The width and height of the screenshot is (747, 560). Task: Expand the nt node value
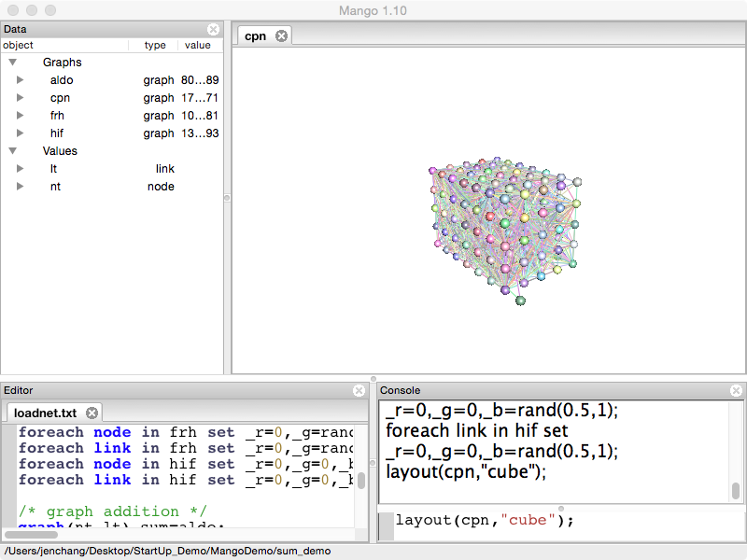tap(21, 187)
